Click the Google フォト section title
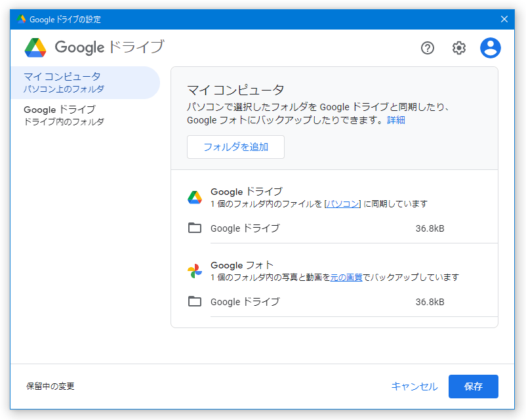Image resolution: width=526 pixels, height=420 pixels. (242, 265)
